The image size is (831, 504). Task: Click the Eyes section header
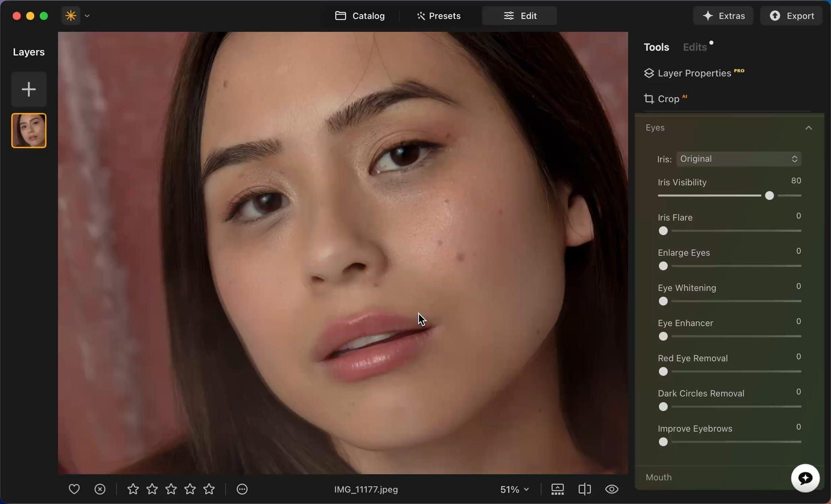coord(729,128)
